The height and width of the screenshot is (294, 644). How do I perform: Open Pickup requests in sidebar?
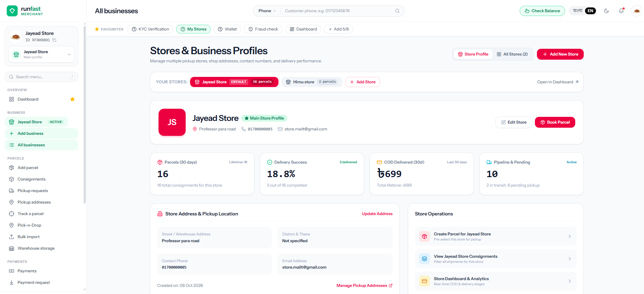coord(41,191)
